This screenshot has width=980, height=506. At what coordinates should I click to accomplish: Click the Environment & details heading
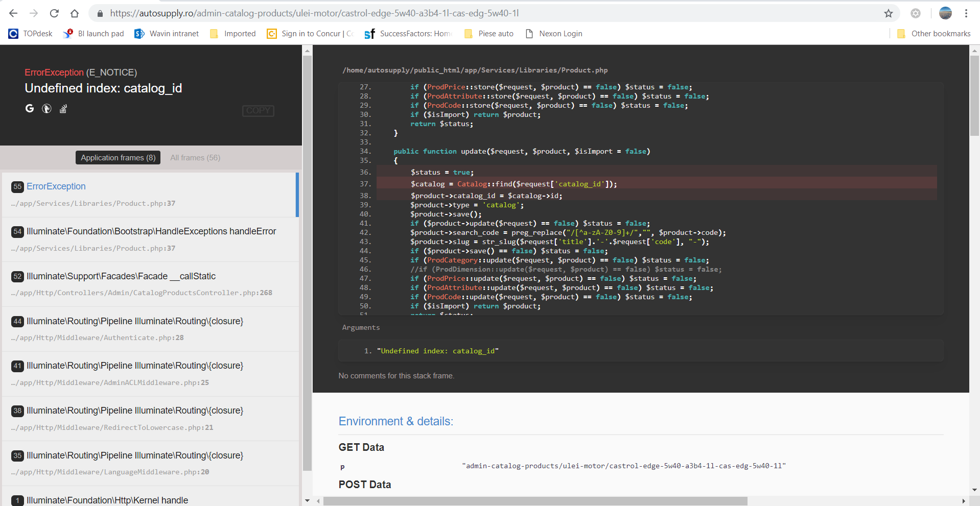(x=396, y=421)
